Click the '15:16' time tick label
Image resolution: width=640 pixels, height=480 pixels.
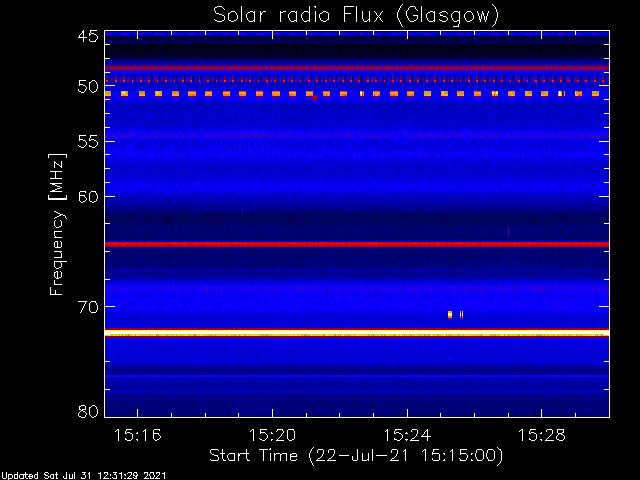pos(138,436)
